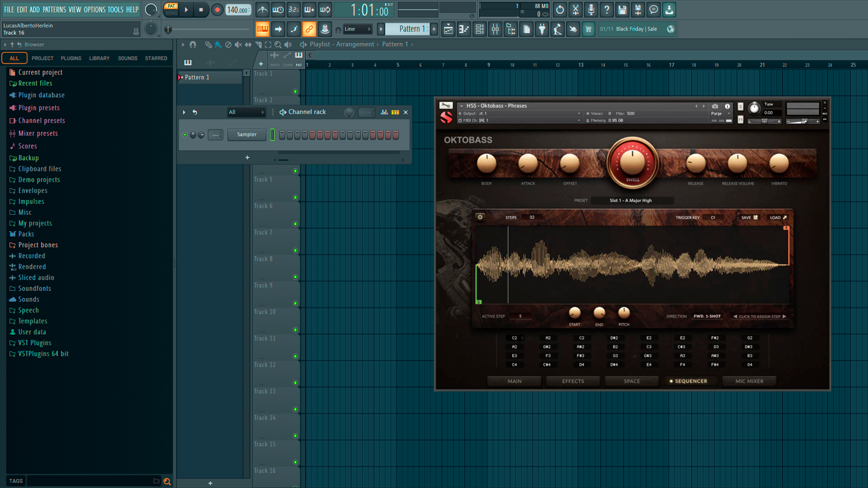Select the Playlist mute tool

coord(238,44)
